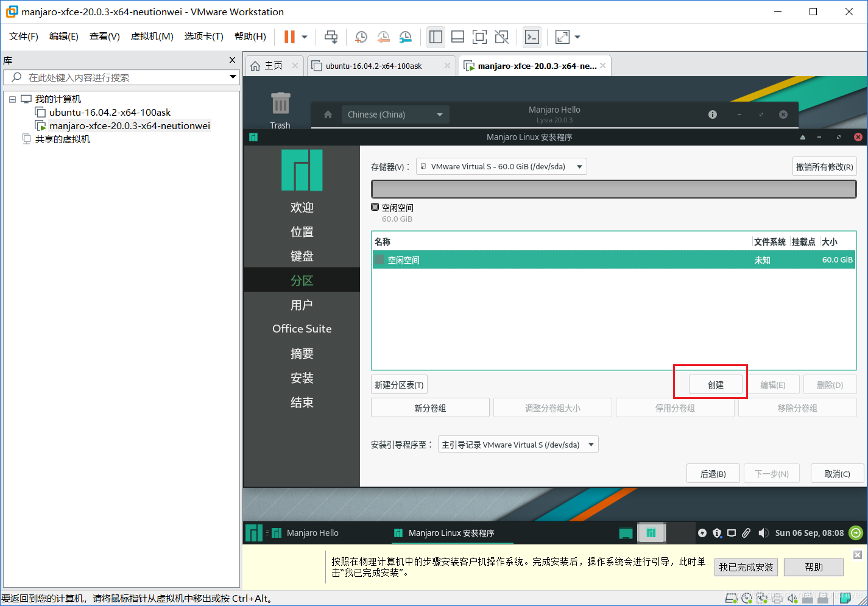The height and width of the screenshot is (606, 868).
Task: Click the home icon in Manjaro Hello
Action: [328, 115]
